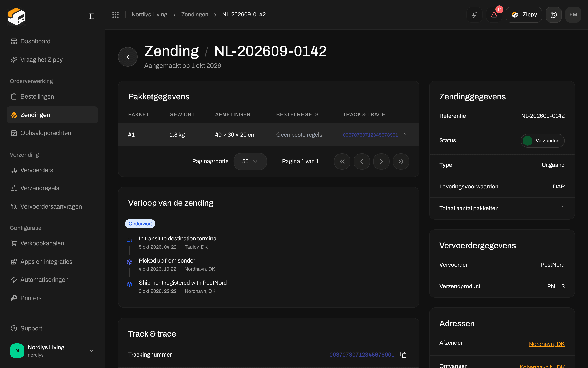This screenshot has height=368, width=588.
Task: Click the Zippy assistant button
Action: click(x=524, y=15)
